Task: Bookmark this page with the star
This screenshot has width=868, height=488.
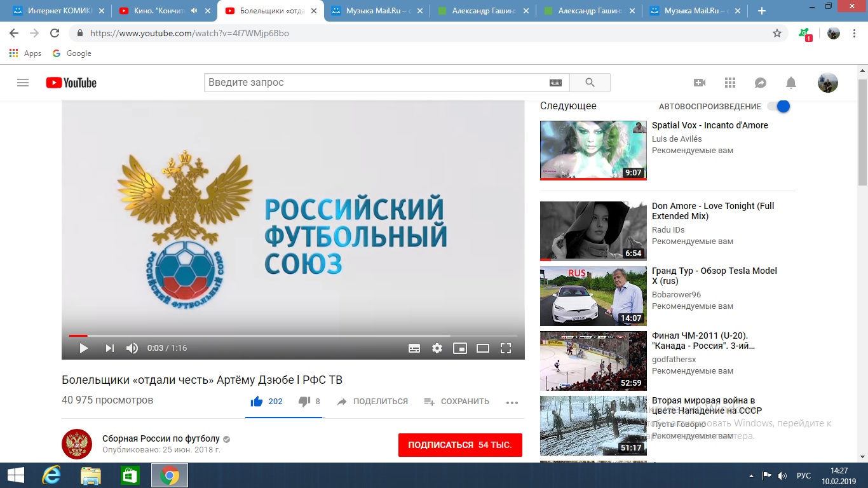Action: tap(776, 33)
